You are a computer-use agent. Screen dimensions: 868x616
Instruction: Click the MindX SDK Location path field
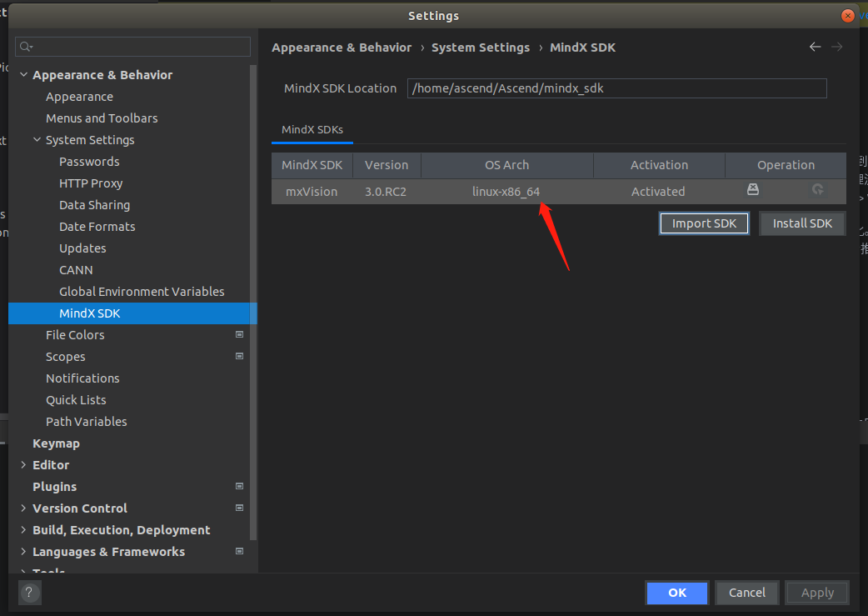[616, 88]
